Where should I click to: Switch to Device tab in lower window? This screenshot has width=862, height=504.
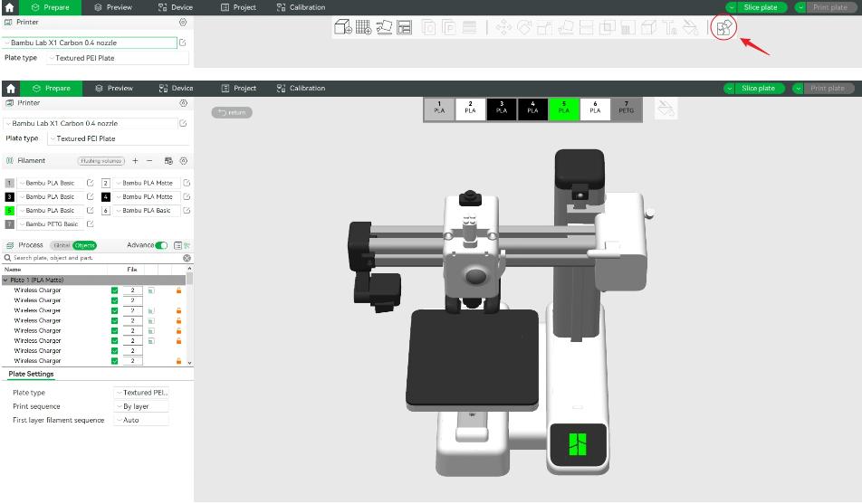pyautogui.click(x=176, y=88)
